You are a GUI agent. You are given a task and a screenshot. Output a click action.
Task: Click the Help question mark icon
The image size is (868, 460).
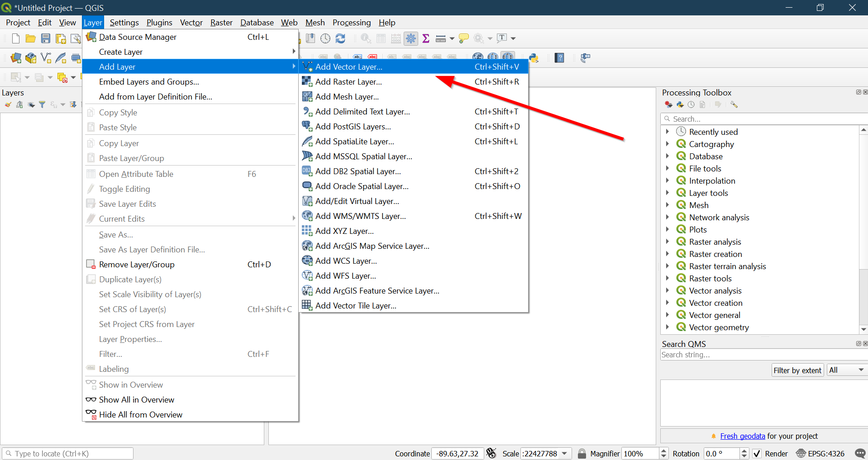click(x=560, y=57)
